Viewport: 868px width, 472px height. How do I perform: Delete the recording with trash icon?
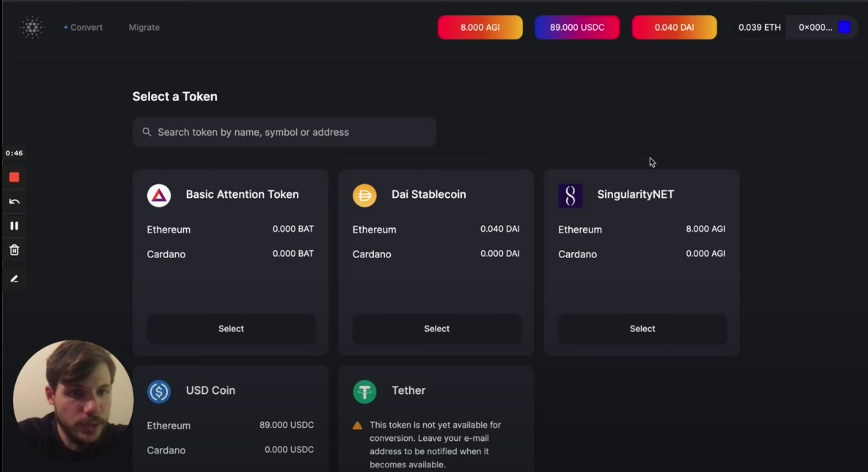(x=14, y=250)
